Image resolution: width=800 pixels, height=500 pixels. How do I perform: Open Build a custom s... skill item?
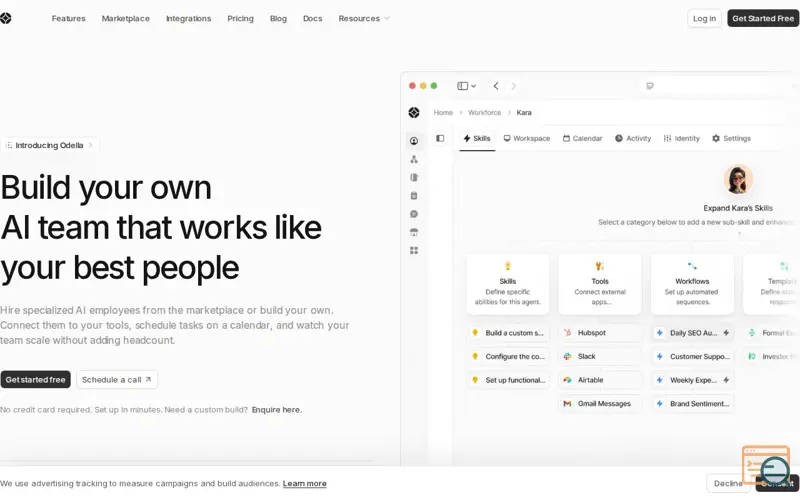pyautogui.click(x=508, y=333)
